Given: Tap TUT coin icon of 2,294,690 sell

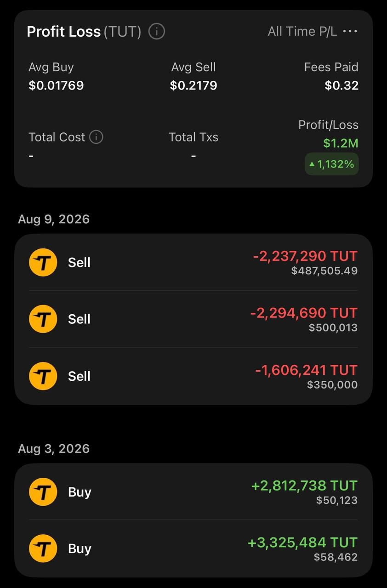Looking at the screenshot, I should [43, 319].
